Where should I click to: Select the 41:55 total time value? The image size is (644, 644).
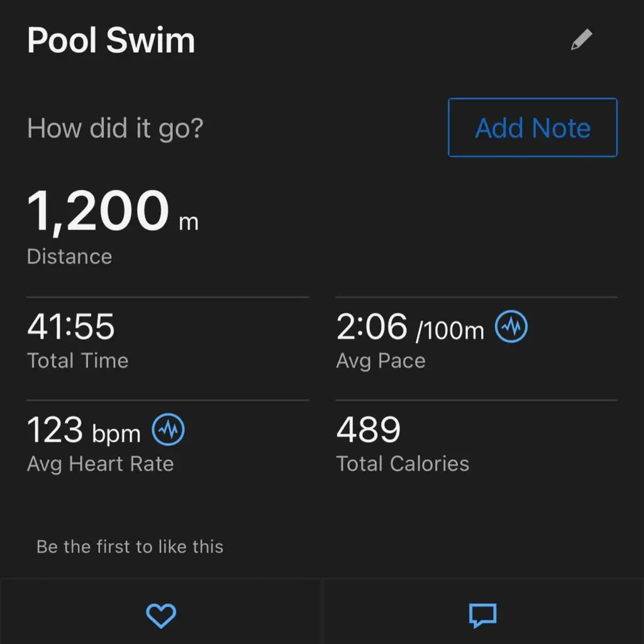pyautogui.click(x=71, y=328)
